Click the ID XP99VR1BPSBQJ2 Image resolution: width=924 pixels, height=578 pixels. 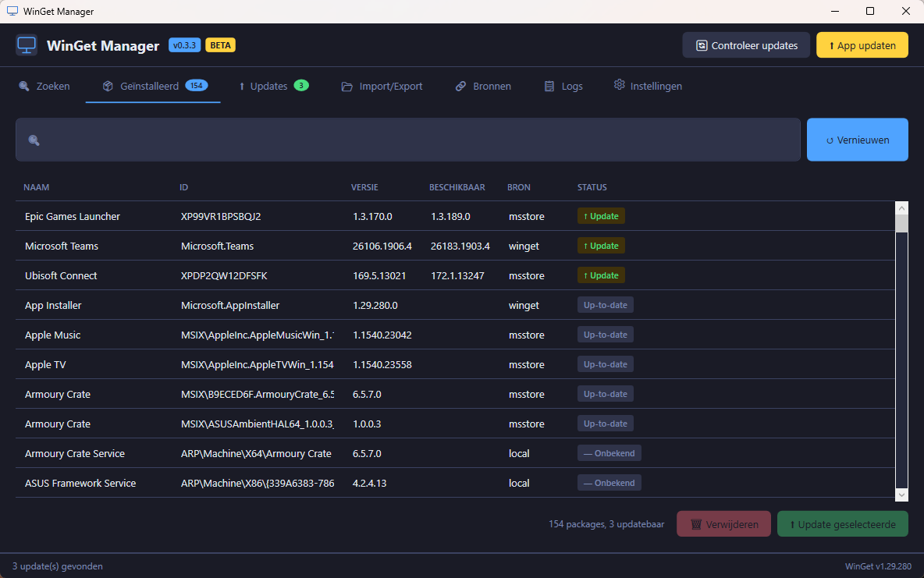(x=221, y=216)
